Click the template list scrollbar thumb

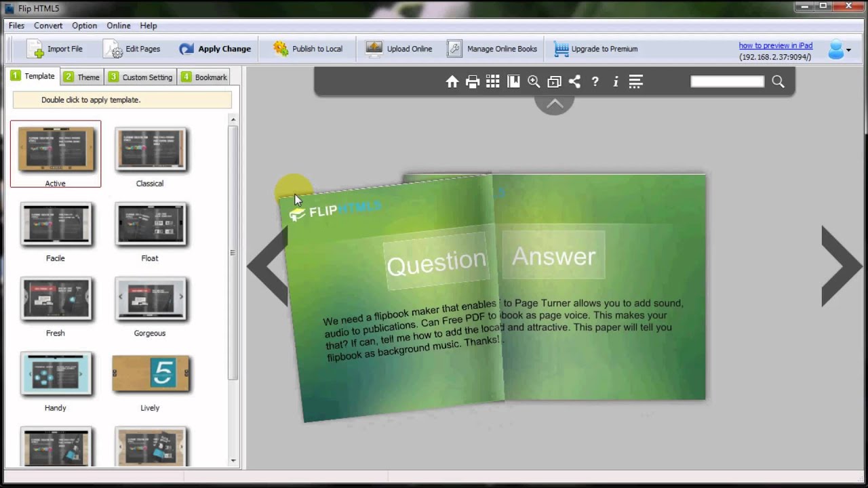[x=233, y=253]
